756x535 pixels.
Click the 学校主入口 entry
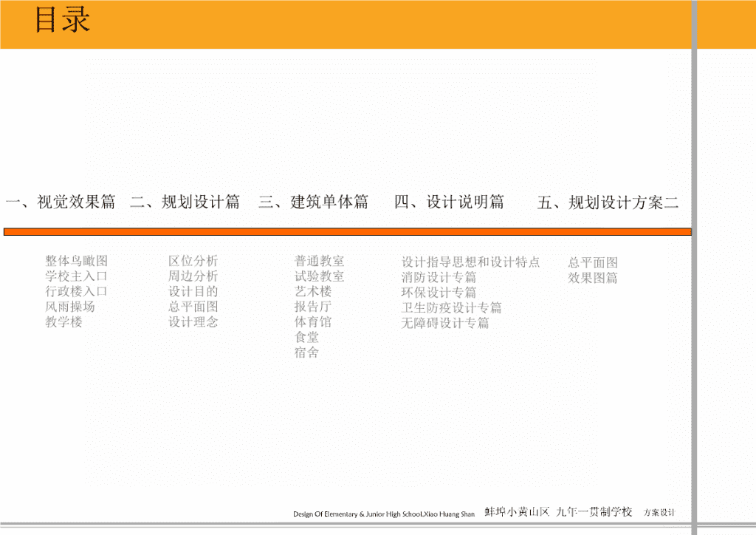pos(76,276)
